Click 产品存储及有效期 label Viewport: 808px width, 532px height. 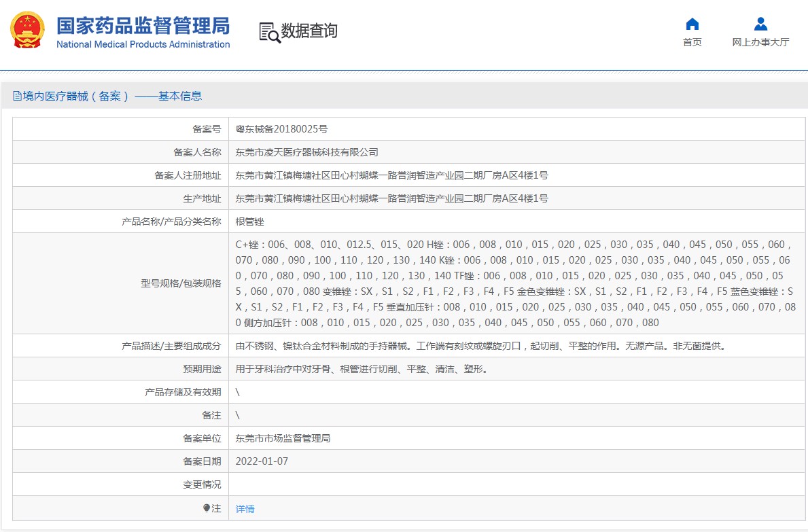[183, 393]
